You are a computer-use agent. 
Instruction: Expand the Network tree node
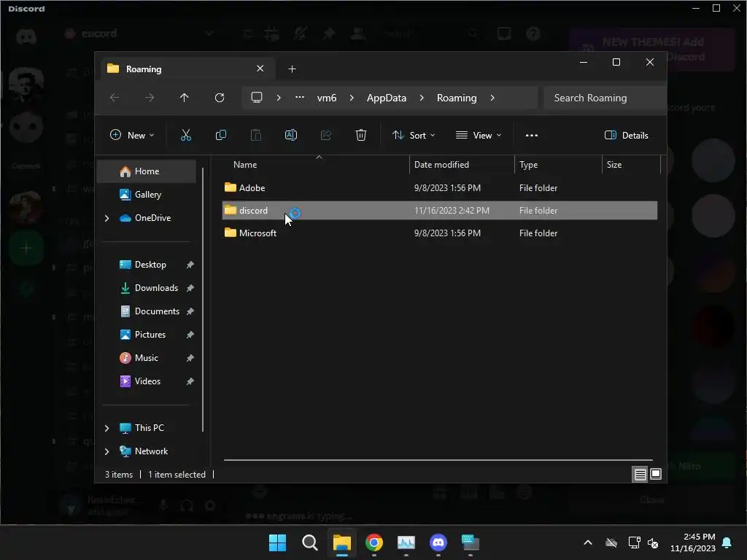point(107,451)
